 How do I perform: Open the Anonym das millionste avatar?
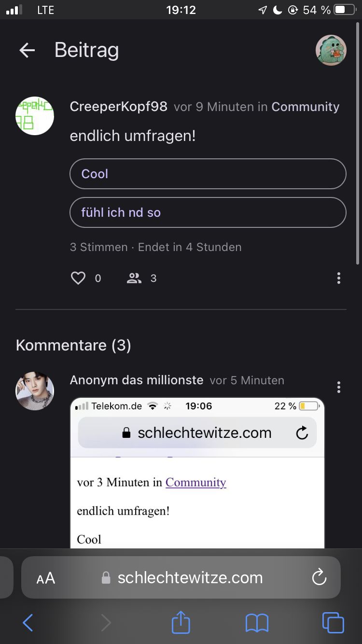coord(35,391)
